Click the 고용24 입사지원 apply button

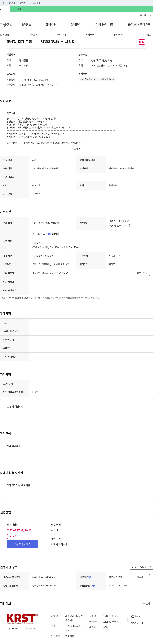(22, 544)
